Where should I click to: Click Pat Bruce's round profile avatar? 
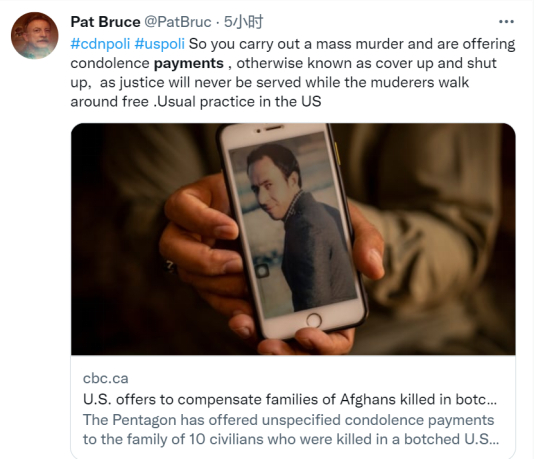pyautogui.click(x=35, y=35)
